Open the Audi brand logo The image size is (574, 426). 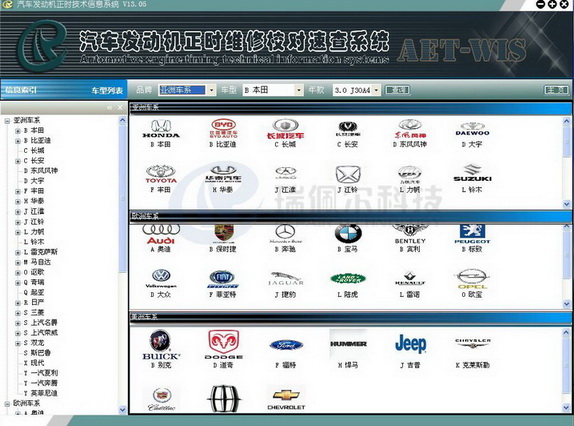[x=161, y=234]
